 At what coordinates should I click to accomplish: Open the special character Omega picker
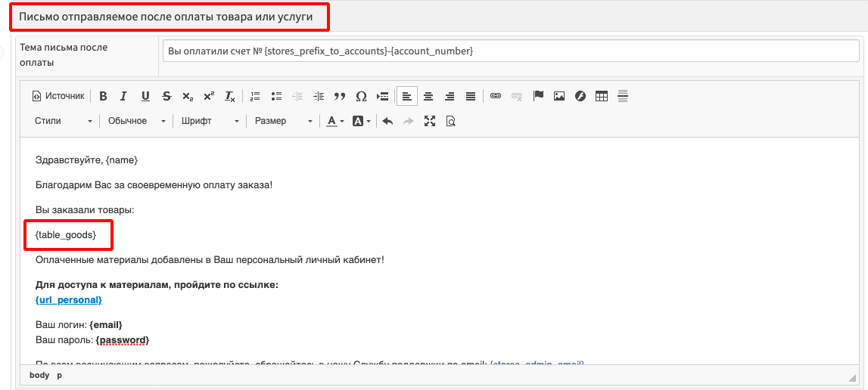[361, 96]
